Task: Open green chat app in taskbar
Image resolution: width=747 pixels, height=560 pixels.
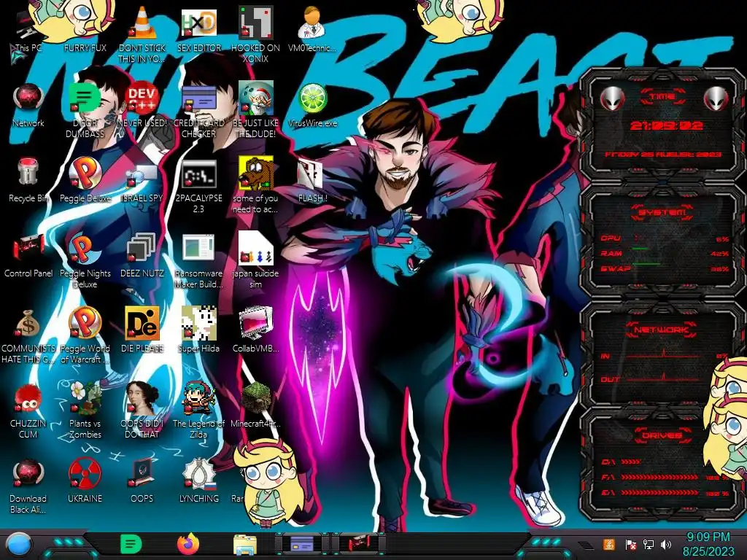Action: coord(131,544)
